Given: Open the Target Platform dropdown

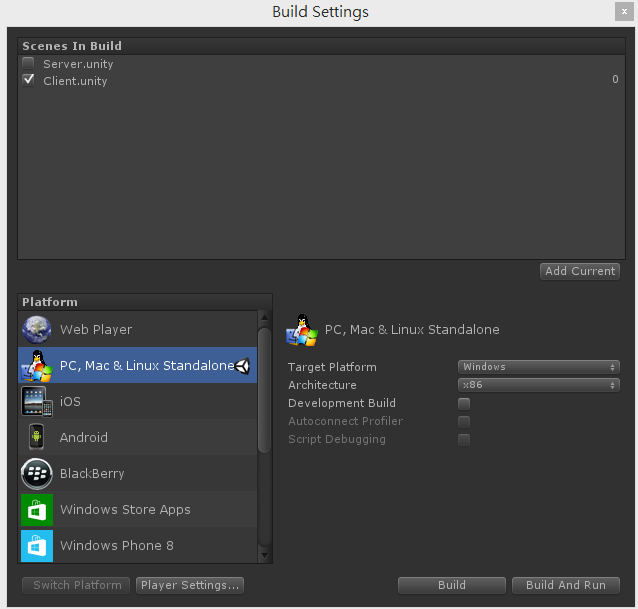Looking at the screenshot, I should point(539,367).
